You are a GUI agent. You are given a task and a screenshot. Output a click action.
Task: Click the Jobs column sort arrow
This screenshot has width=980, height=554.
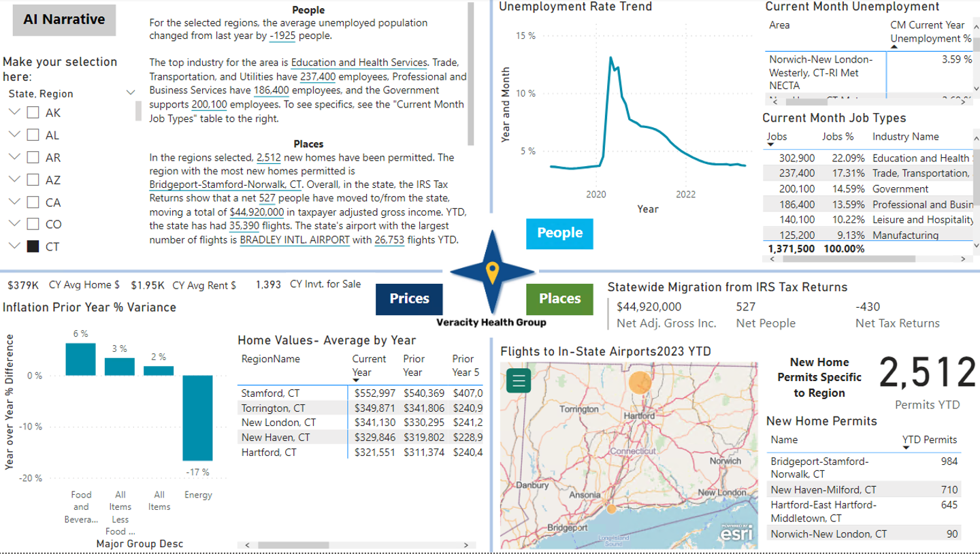coord(772,146)
